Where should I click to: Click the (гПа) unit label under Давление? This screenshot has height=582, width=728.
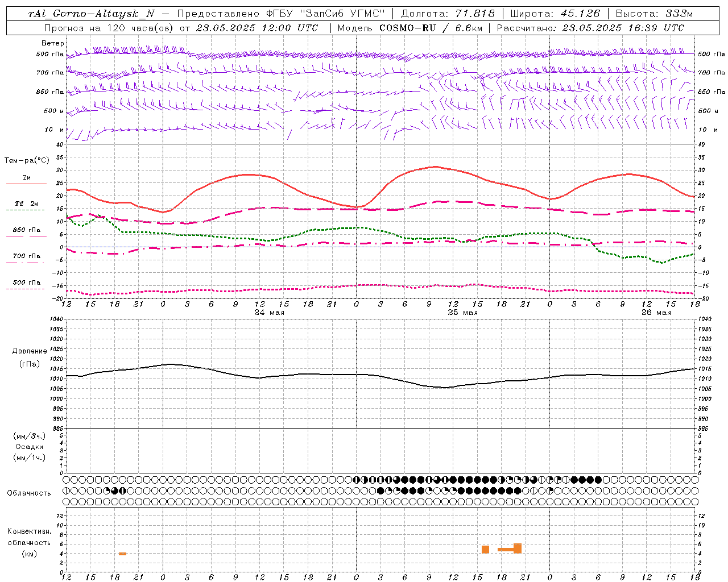click(x=30, y=364)
